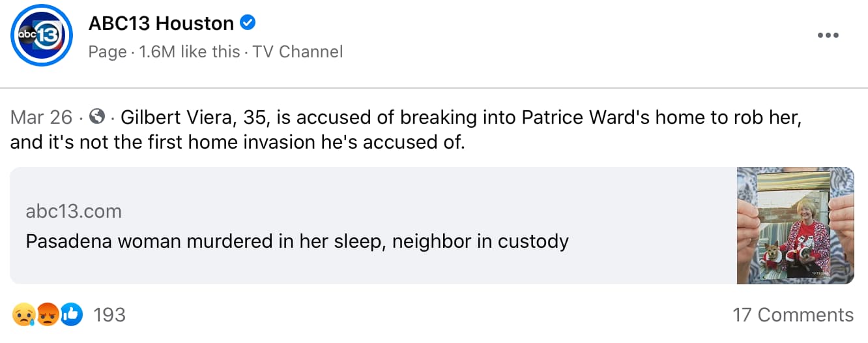The width and height of the screenshot is (868, 343).
Task: Click the Mar 26 post date
Action: tap(41, 117)
